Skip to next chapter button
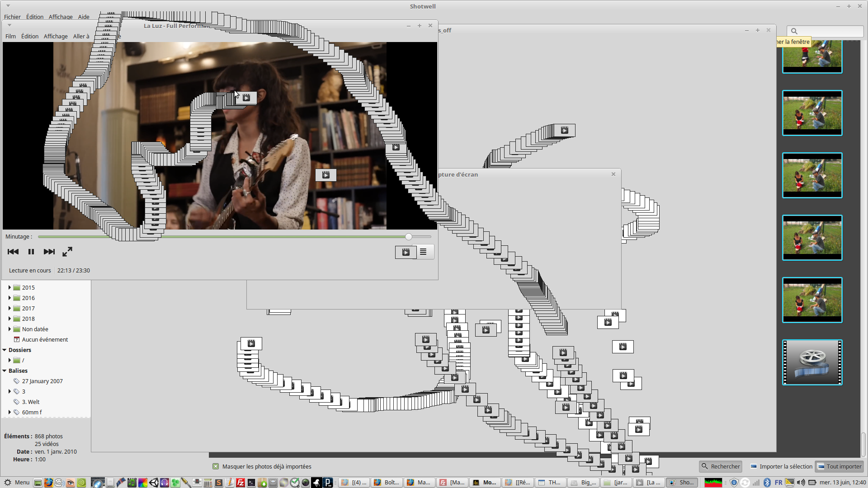Image resolution: width=868 pixels, height=488 pixels. click(49, 252)
